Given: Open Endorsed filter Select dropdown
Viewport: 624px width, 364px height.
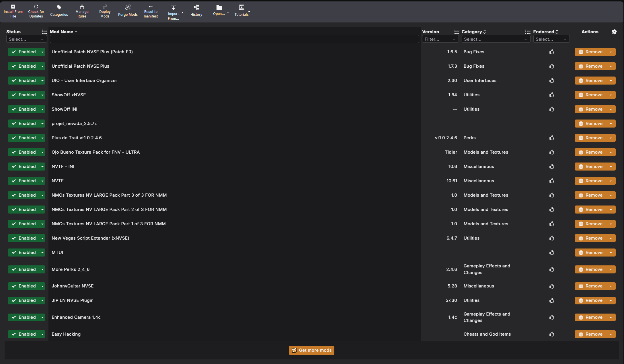Looking at the screenshot, I should coord(551,39).
